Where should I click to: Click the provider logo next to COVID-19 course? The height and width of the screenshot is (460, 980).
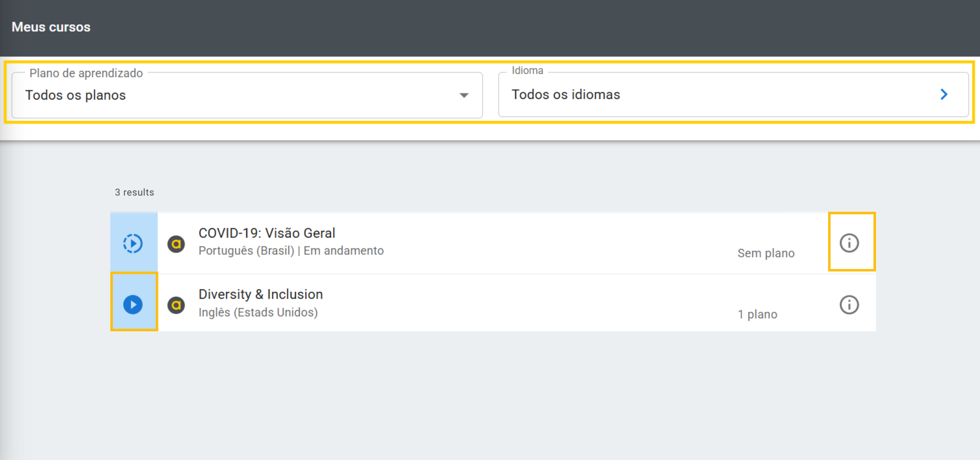click(x=176, y=244)
